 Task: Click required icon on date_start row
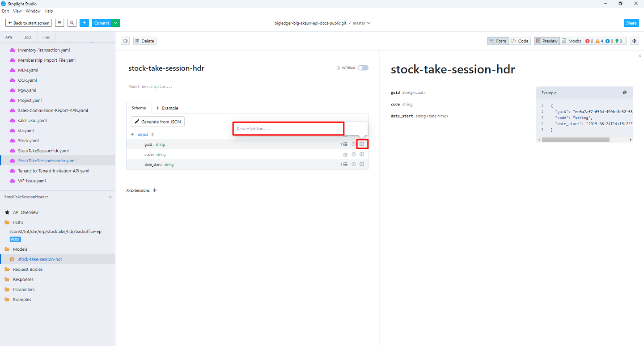353,165
